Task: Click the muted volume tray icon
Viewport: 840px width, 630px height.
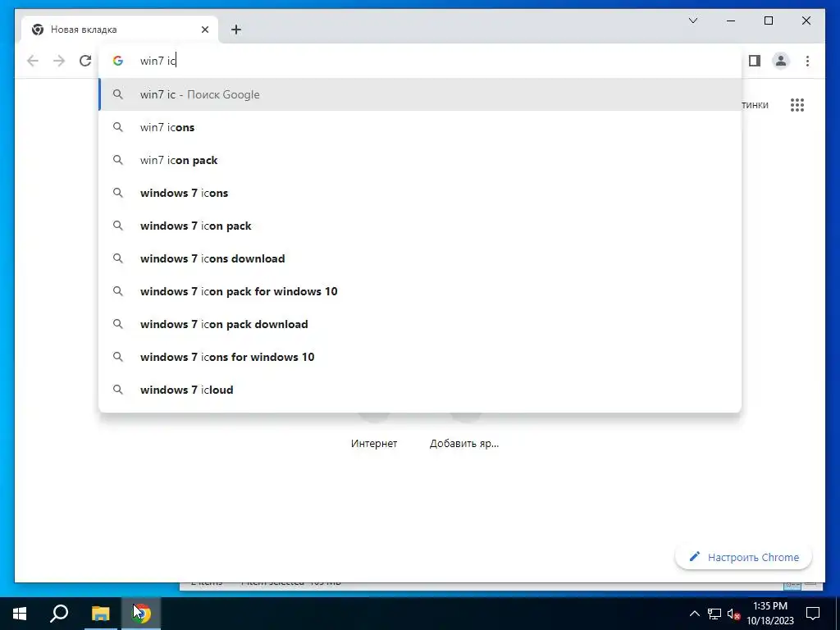Action: (733, 614)
